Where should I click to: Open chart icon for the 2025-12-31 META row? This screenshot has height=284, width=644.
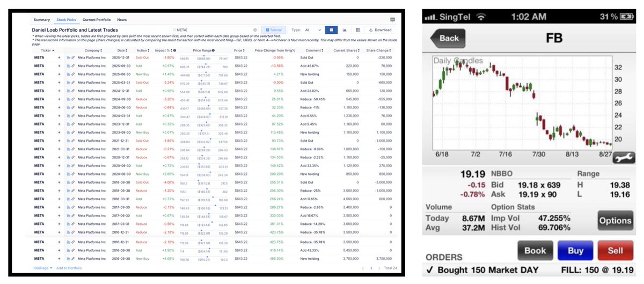coord(68,57)
